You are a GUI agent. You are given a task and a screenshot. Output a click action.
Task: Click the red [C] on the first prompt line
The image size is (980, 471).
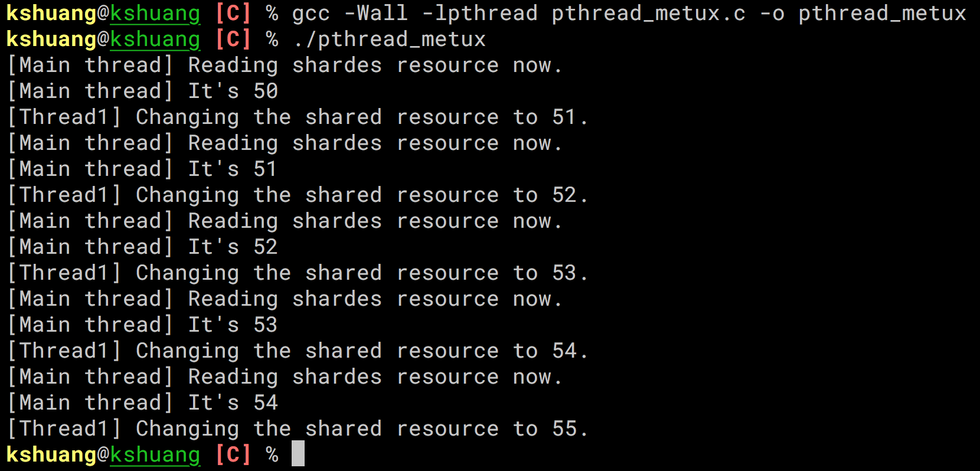233,13
